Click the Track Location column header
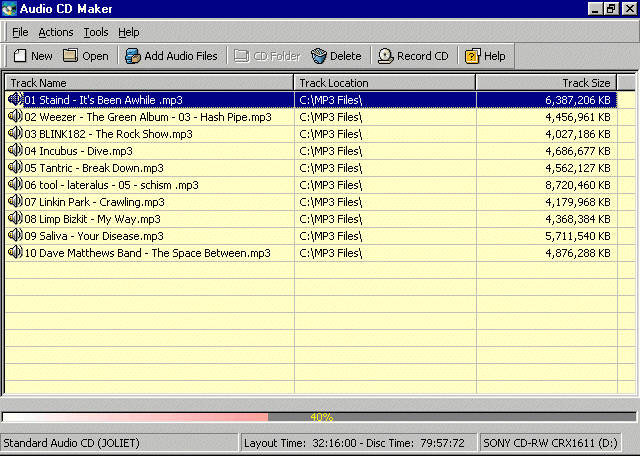This screenshot has width=640, height=456. click(x=385, y=83)
